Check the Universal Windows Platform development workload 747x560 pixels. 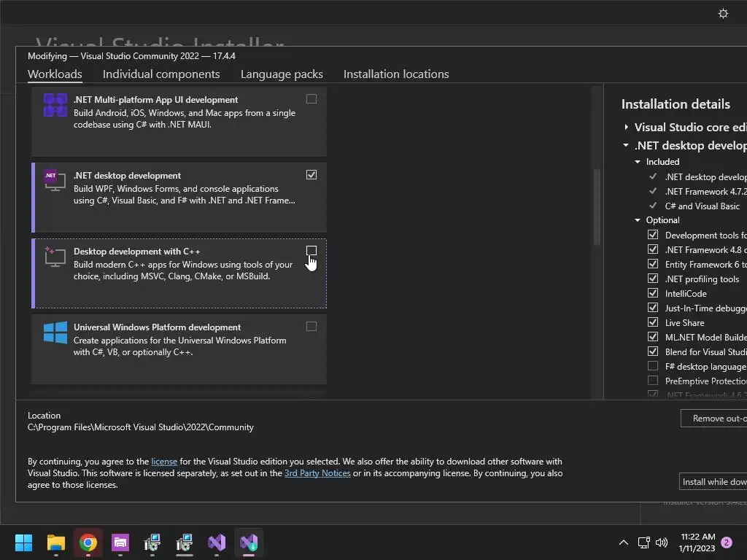click(311, 326)
